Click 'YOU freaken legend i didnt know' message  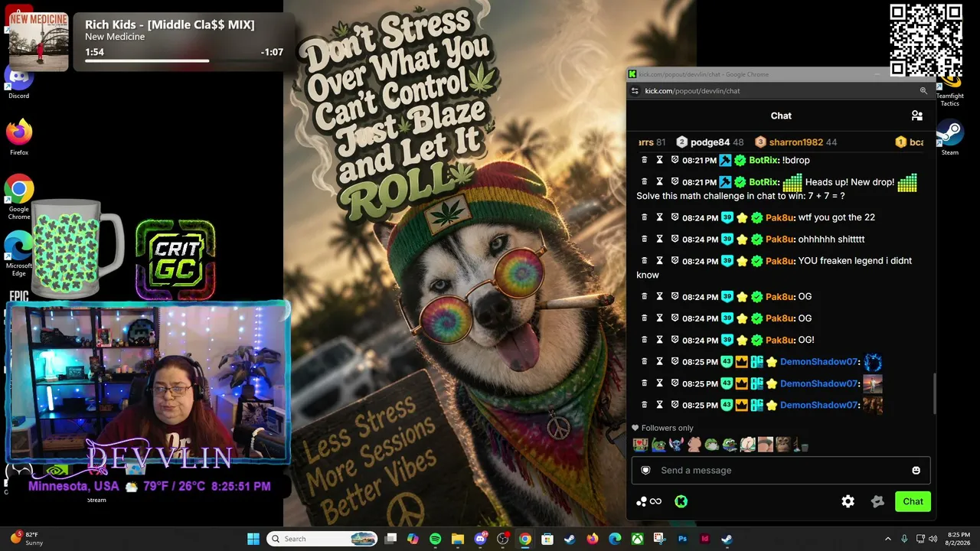774,267
